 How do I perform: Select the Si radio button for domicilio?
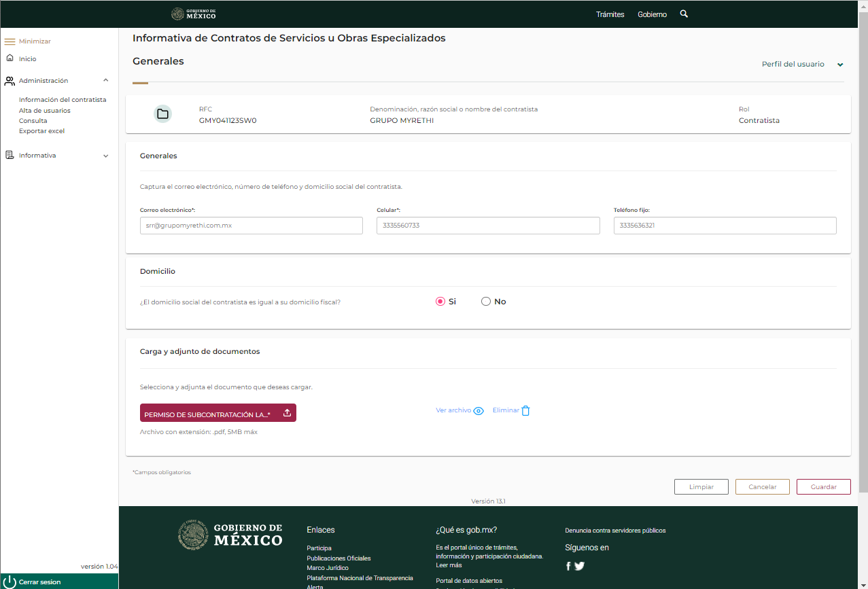pyautogui.click(x=439, y=301)
